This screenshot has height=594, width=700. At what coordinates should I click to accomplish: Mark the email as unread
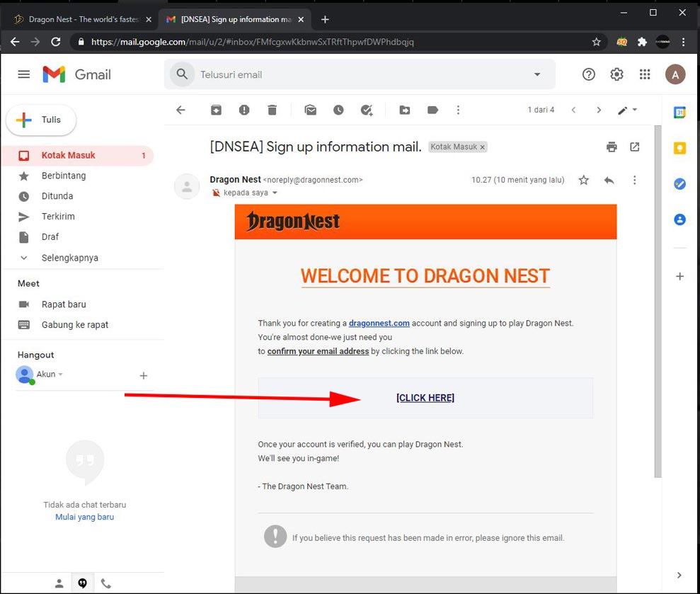tap(310, 110)
